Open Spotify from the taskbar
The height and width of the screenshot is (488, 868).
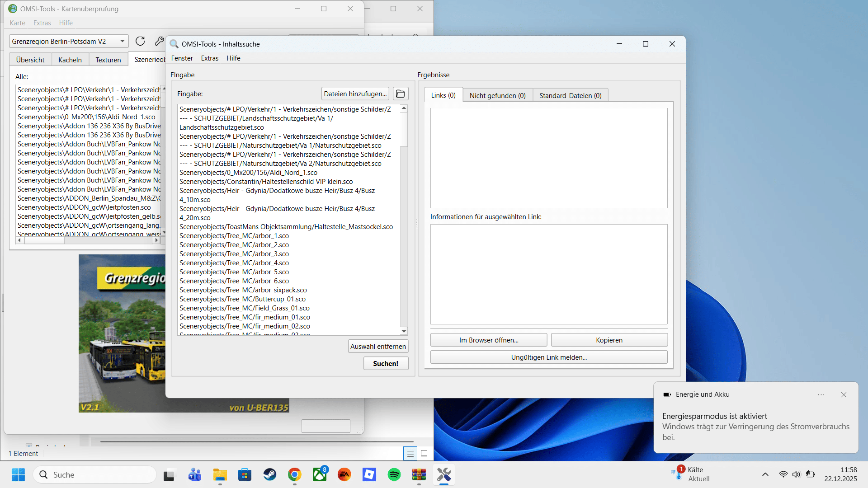[394, 474]
